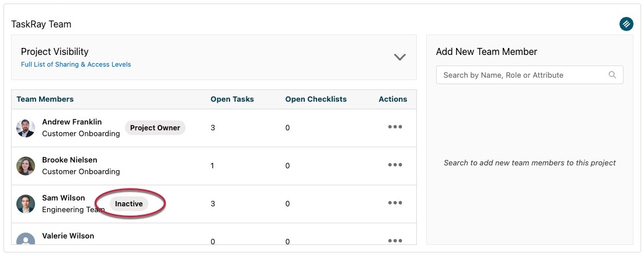Click Brooke Nielsen's profile photo
The image size is (644, 256).
(26, 166)
